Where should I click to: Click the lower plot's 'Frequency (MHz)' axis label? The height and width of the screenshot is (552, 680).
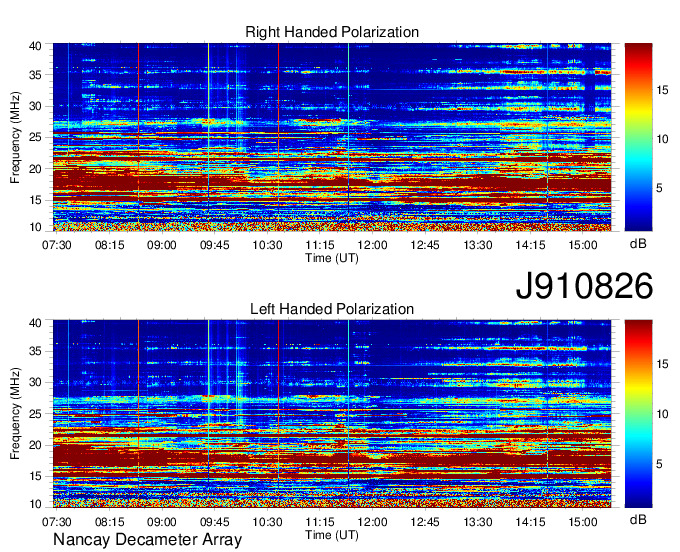(x=15, y=414)
